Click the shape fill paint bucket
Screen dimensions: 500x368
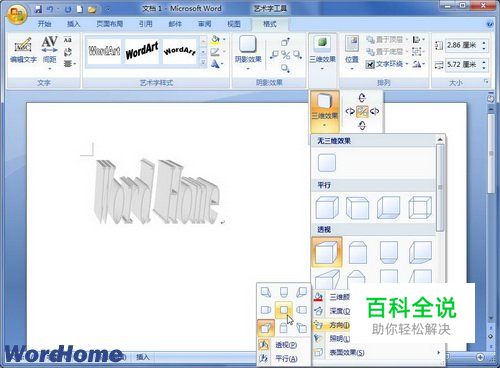pyautogui.click(x=215, y=40)
